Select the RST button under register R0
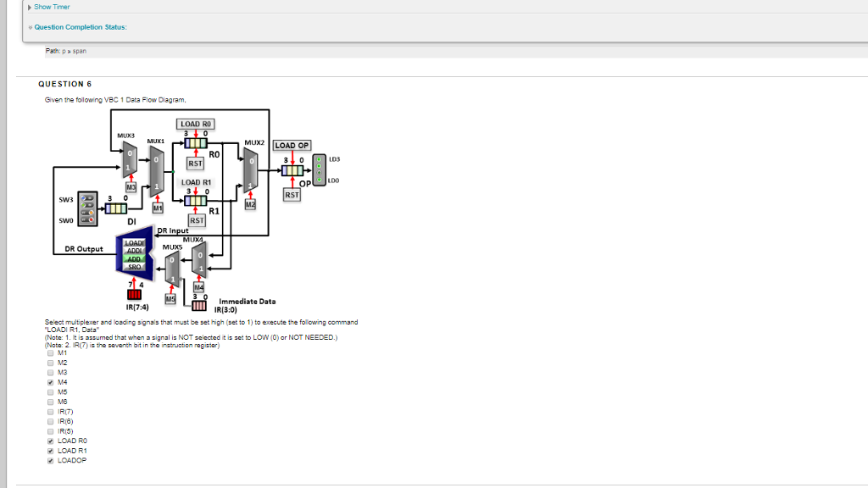This screenshot has height=488, width=868. pyautogui.click(x=195, y=164)
